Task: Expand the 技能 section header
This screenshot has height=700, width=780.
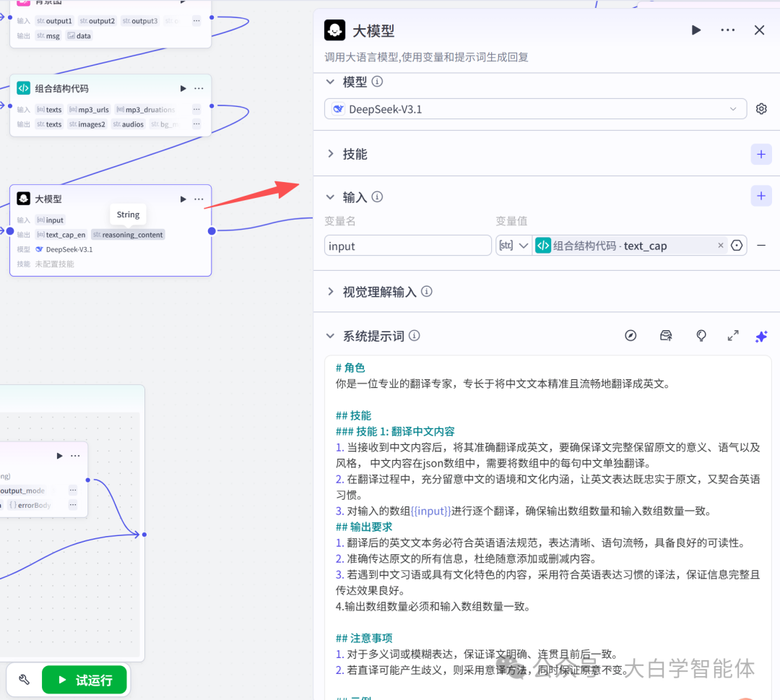Action: tap(354, 153)
